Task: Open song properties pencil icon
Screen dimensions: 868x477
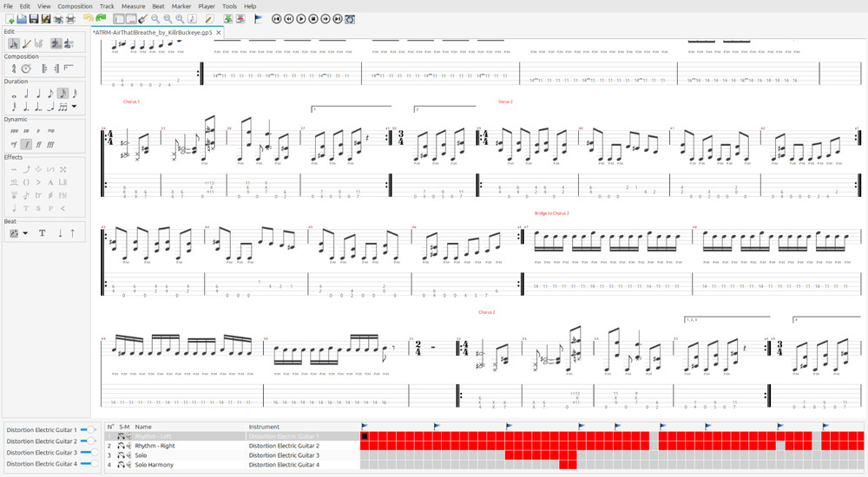Action: 209,19
